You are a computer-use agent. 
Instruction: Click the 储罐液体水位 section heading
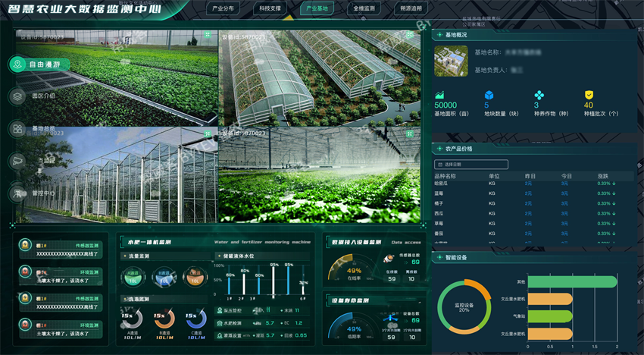(x=238, y=256)
